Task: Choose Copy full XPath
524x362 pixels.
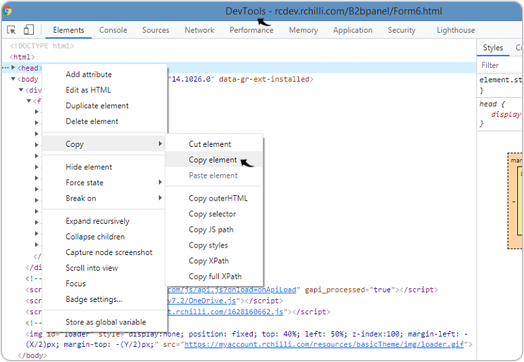Action: click(215, 277)
